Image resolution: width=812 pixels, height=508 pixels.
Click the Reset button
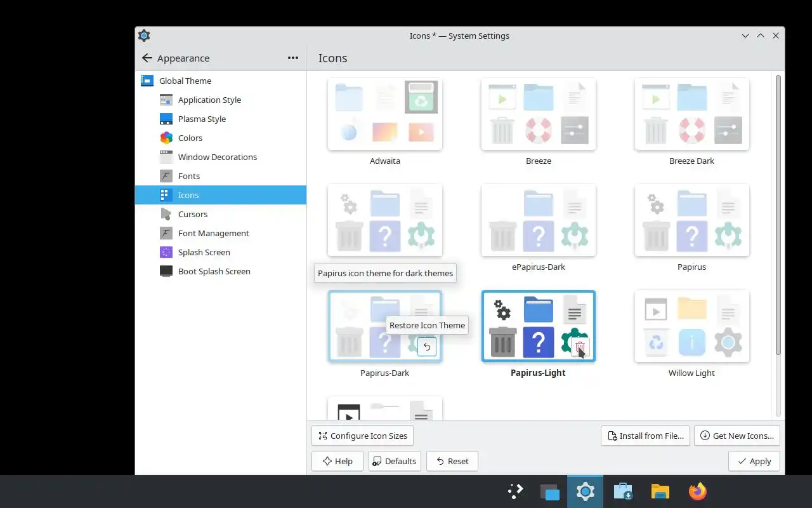[x=452, y=461]
